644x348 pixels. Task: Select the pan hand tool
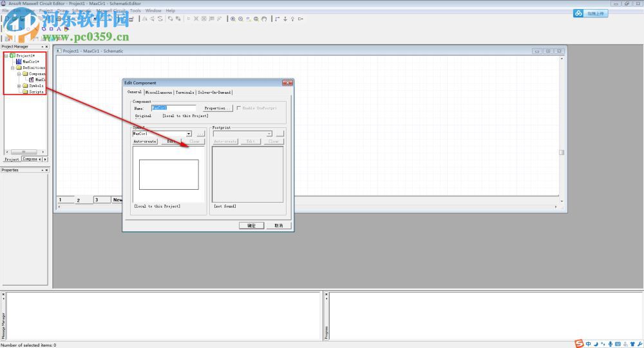[x=263, y=19]
